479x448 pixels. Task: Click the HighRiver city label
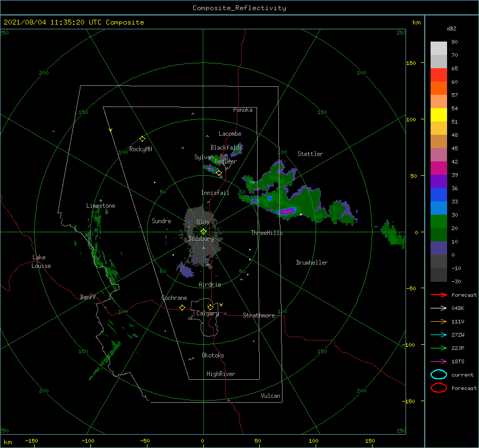[221, 374]
